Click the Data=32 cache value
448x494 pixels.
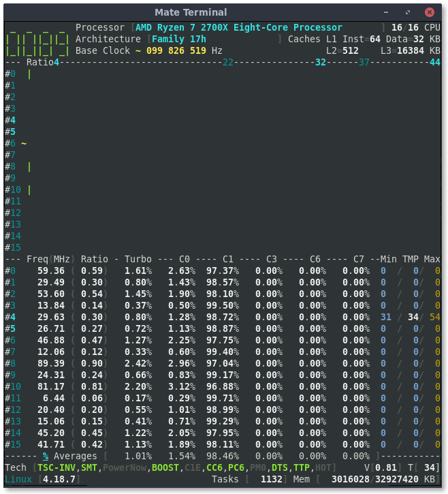(405, 39)
